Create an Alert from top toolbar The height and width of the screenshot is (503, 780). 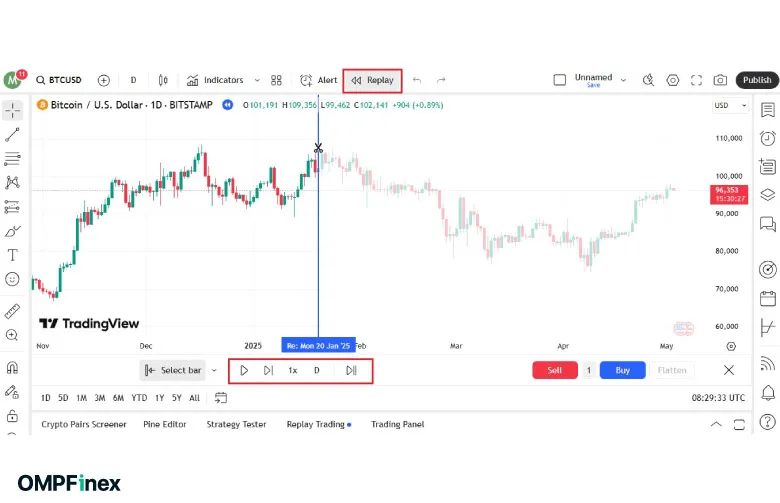pyautogui.click(x=319, y=80)
